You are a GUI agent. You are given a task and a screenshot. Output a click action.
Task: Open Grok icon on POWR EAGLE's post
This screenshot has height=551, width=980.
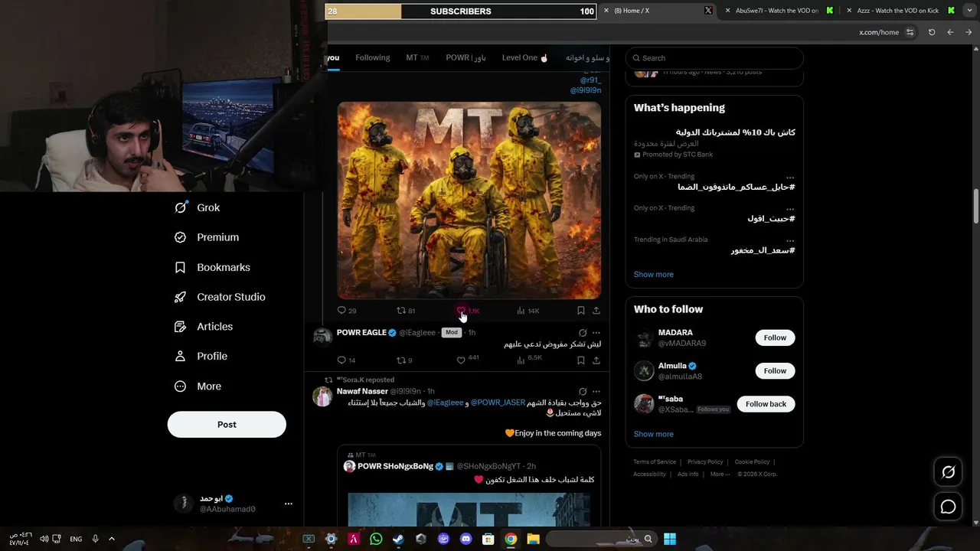coord(583,333)
